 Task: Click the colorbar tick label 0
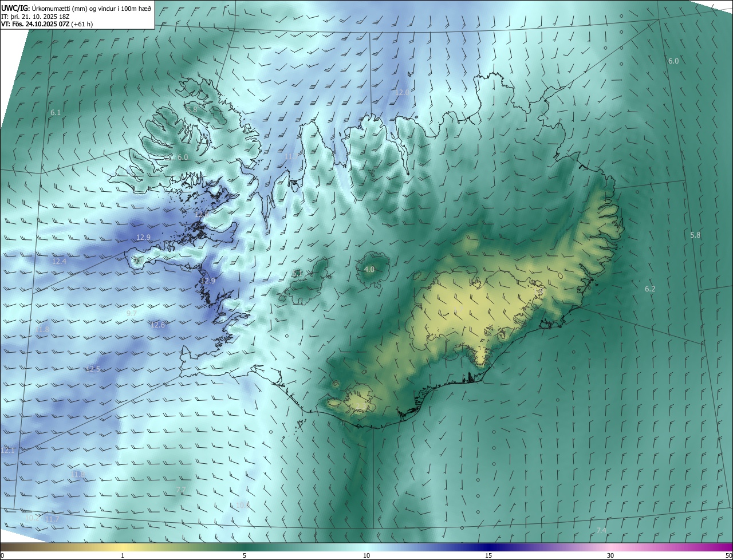(x=2, y=556)
